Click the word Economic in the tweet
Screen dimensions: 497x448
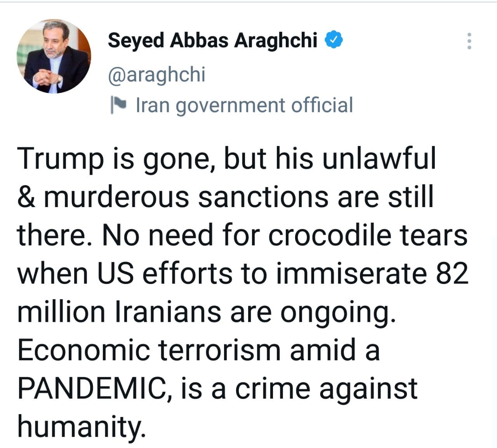[x=83, y=350]
